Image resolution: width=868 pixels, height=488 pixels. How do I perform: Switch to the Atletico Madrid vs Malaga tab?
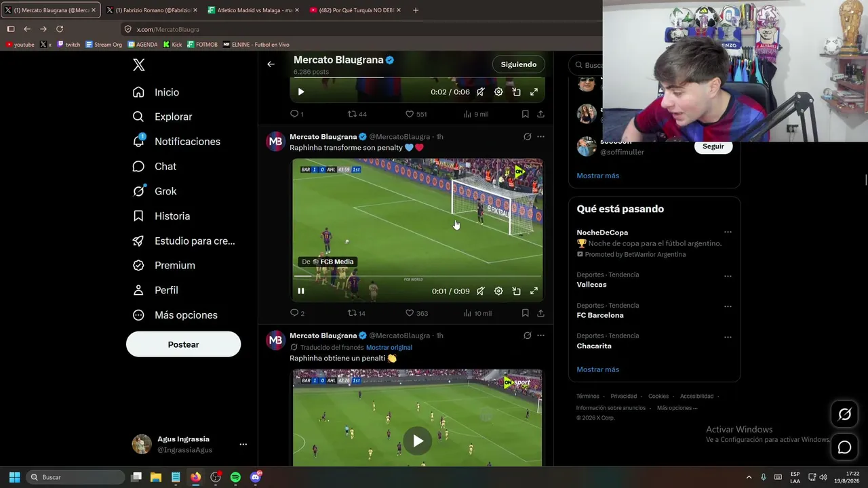(253, 10)
